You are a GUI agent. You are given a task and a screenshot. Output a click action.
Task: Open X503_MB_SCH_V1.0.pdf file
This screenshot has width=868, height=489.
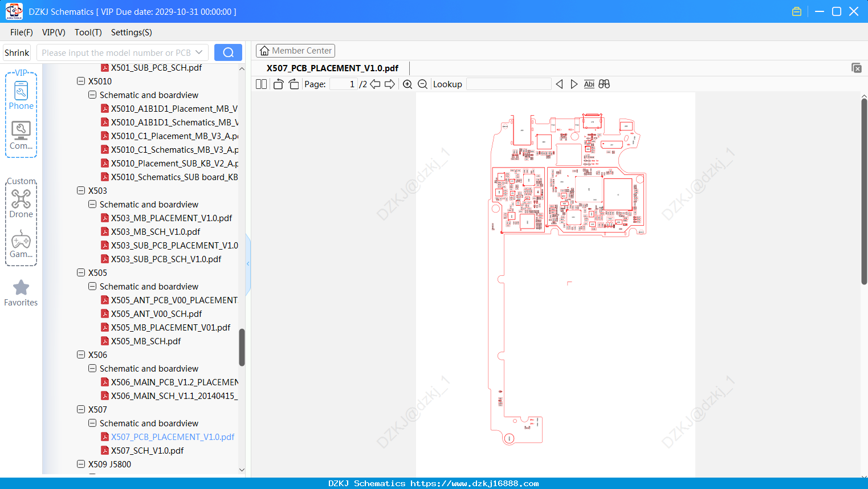point(150,231)
